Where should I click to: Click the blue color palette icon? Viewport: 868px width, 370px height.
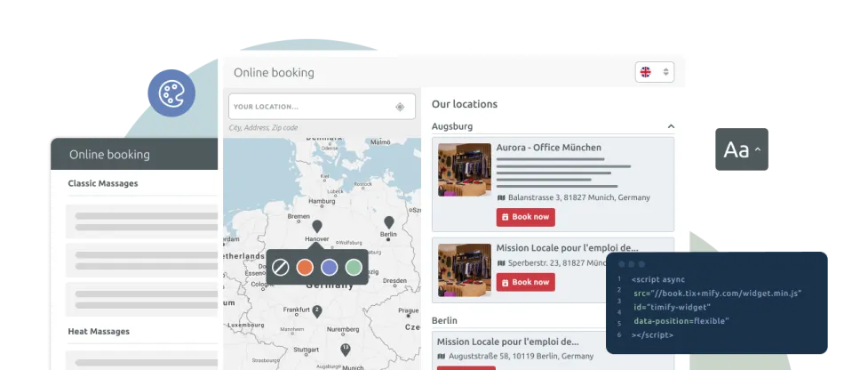point(171,93)
